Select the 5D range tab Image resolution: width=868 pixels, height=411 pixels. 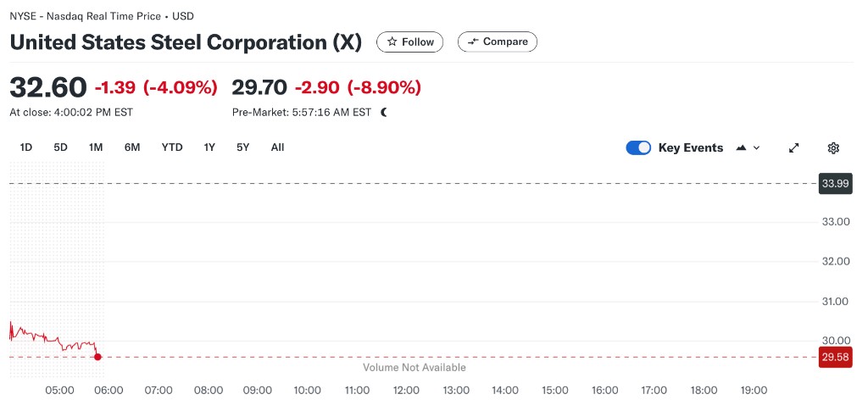60,147
